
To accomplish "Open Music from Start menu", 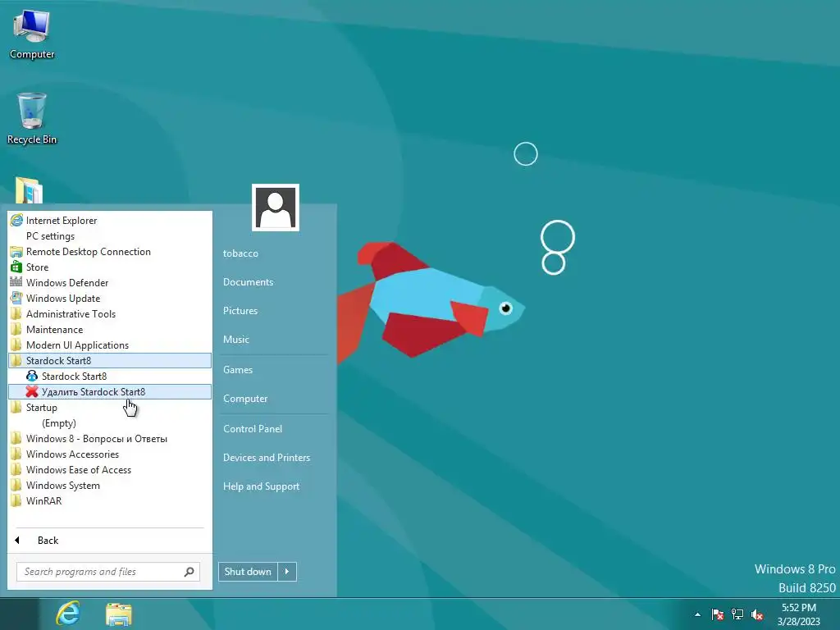I will tap(235, 339).
